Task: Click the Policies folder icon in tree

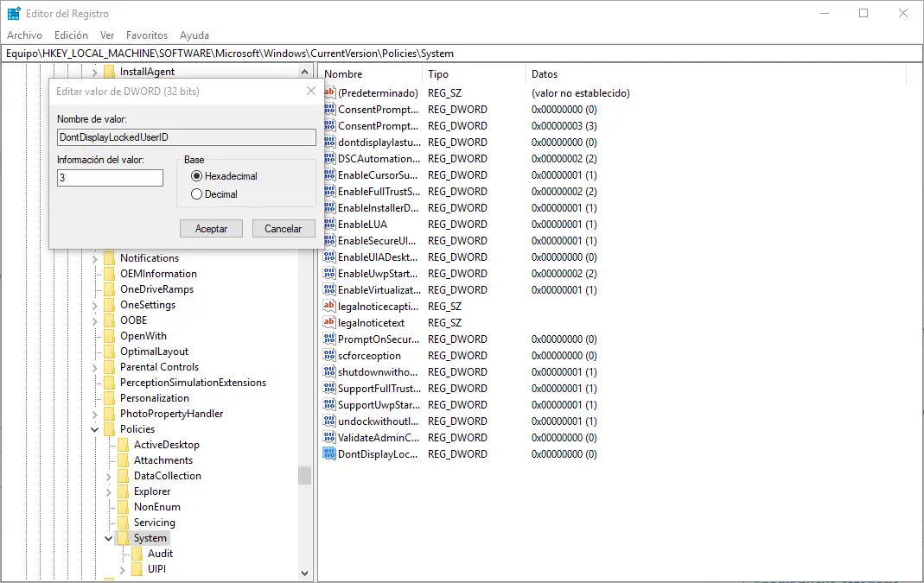Action: pyautogui.click(x=109, y=429)
